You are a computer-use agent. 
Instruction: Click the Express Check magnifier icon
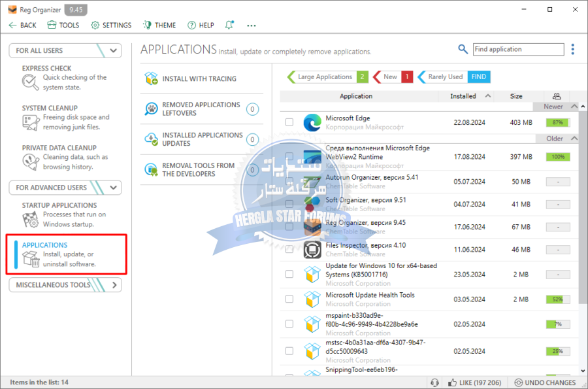coord(30,82)
